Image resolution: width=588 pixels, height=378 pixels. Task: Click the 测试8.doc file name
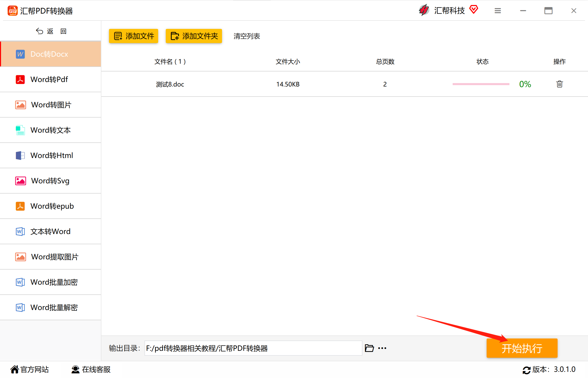coord(170,84)
